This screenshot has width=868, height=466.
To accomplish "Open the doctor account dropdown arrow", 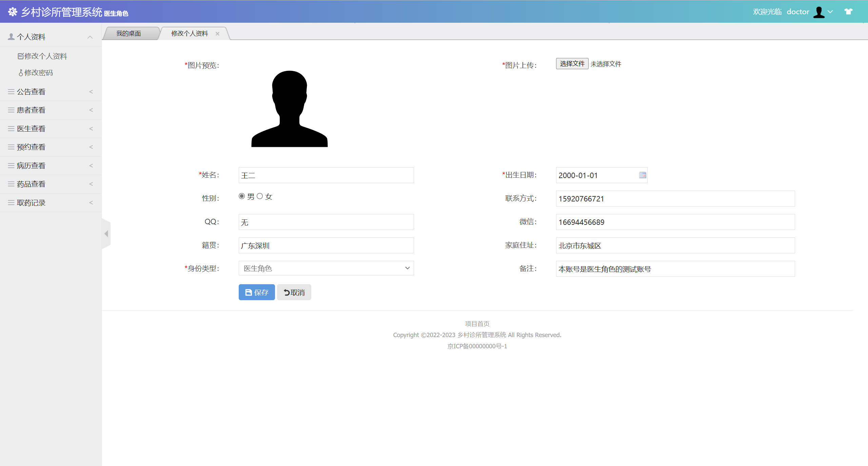I will tap(830, 12).
